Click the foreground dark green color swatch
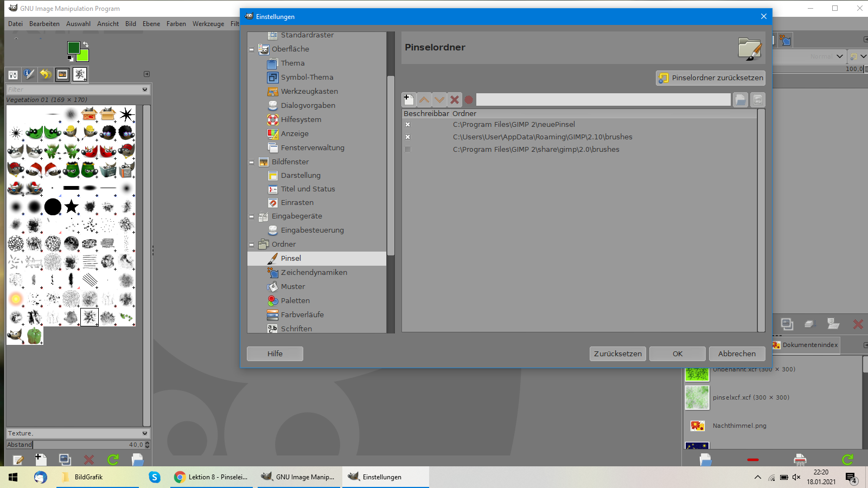This screenshot has height=488, width=868. click(x=73, y=48)
